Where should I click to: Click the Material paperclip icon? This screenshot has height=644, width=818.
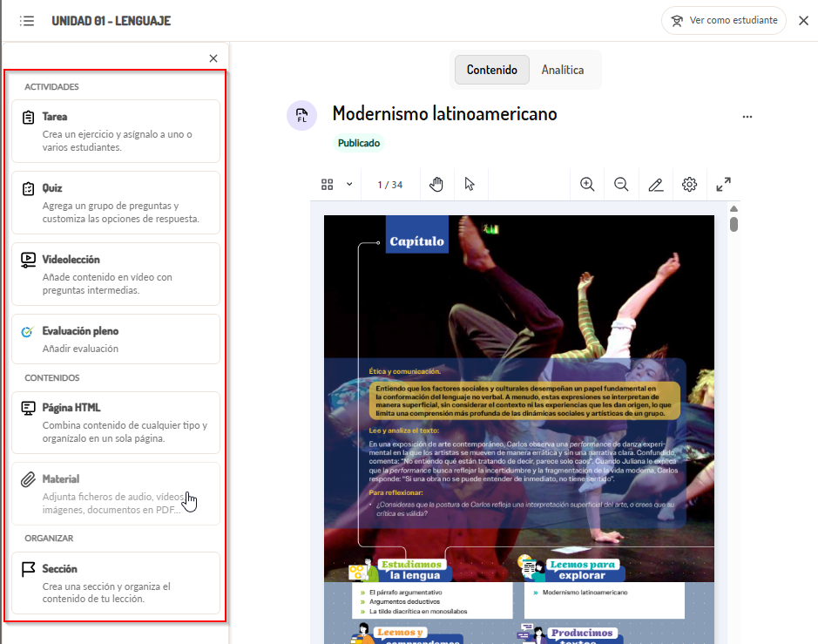click(x=28, y=479)
